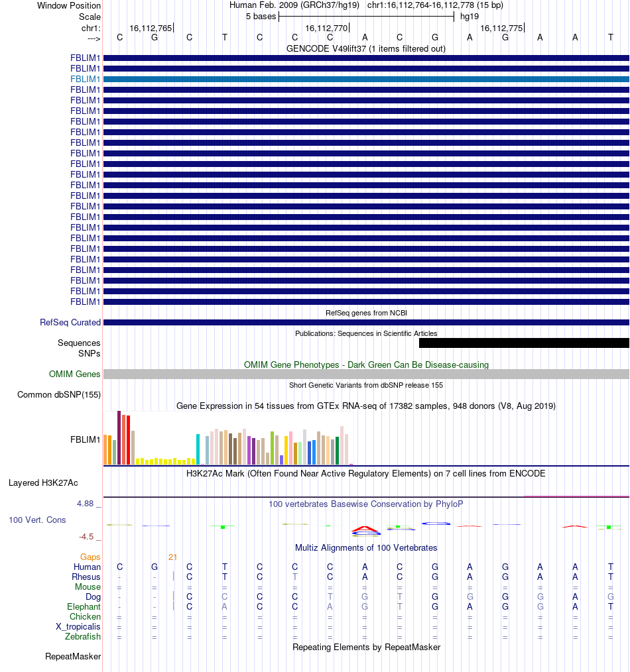Viewport: 630px width, 672px height.
Task: Click the chr1: base position label
Action: click(x=90, y=28)
